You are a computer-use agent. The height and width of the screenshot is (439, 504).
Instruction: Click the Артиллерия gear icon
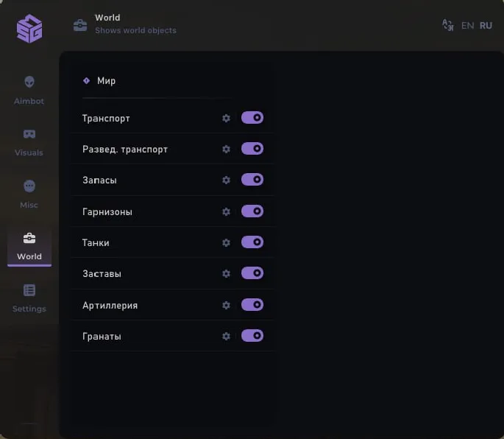click(227, 305)
